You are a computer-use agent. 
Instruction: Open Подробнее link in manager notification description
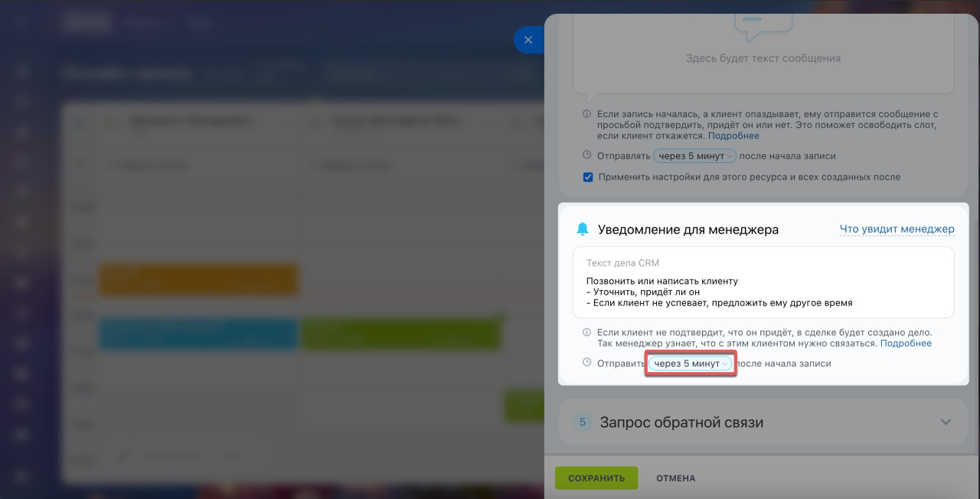906,344
